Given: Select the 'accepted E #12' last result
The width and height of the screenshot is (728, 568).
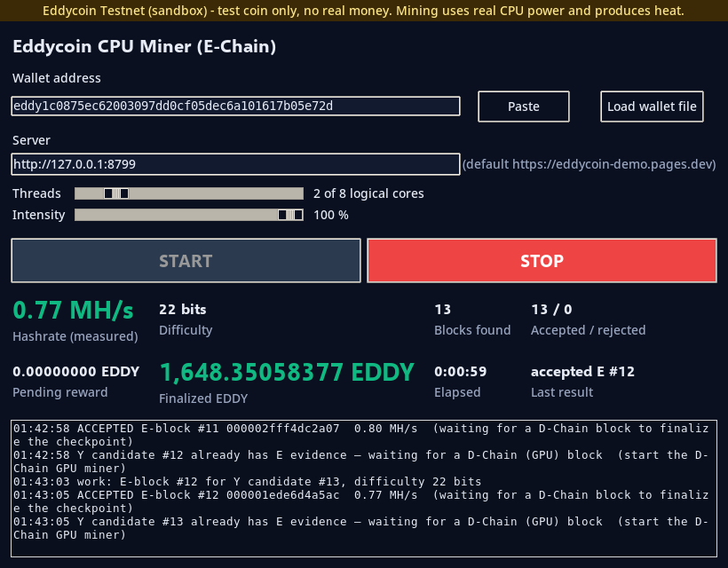Looking at the screenshot, I should [582, 372].
